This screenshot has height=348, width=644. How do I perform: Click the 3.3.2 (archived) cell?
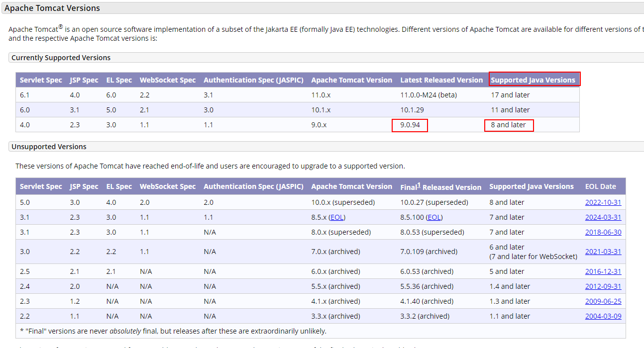click(425, 316)
